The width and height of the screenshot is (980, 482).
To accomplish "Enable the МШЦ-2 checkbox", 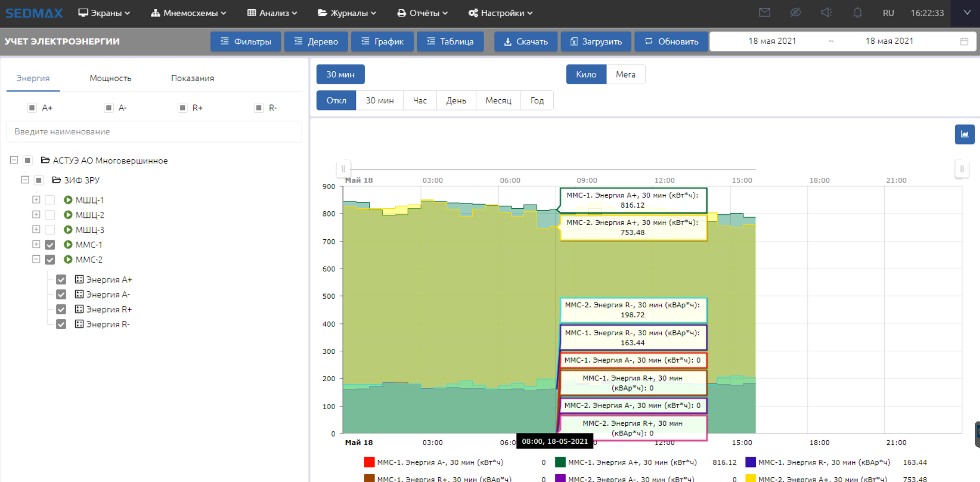I will coord(50,215).
